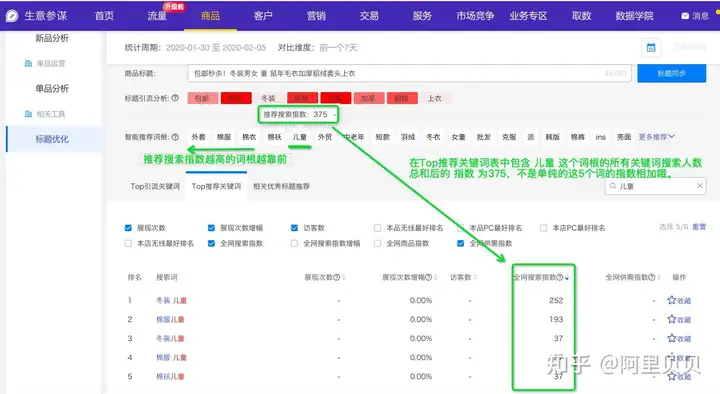Image resolution: width=720 pixels, height=394 pixels.
Task: Open the calendar date picker icon
Action: [651, 47]
